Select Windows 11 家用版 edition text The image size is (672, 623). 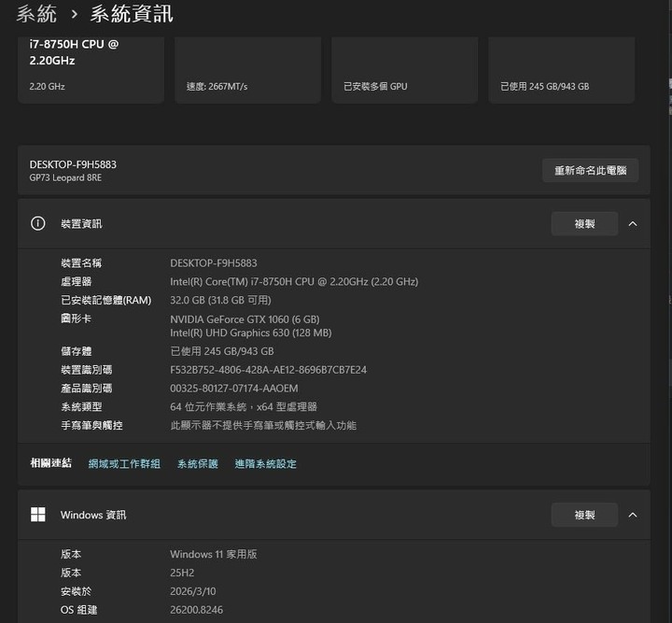click(214, 555)
